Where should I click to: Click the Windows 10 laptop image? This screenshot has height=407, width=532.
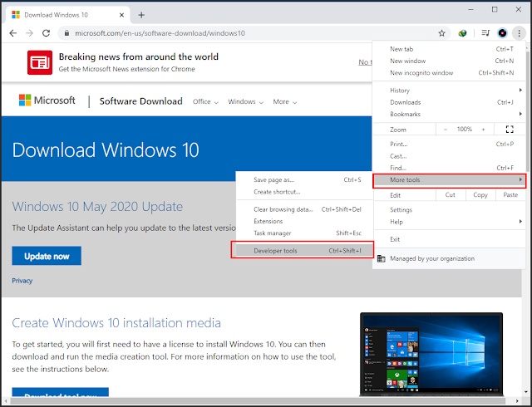point(431,354)
